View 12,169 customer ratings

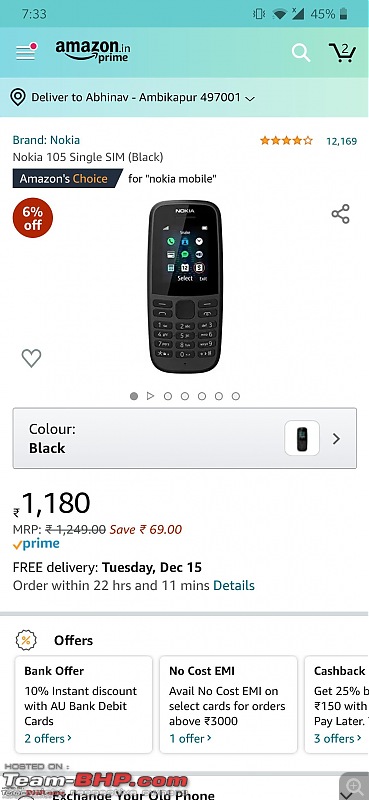click(x=341, y=141)
